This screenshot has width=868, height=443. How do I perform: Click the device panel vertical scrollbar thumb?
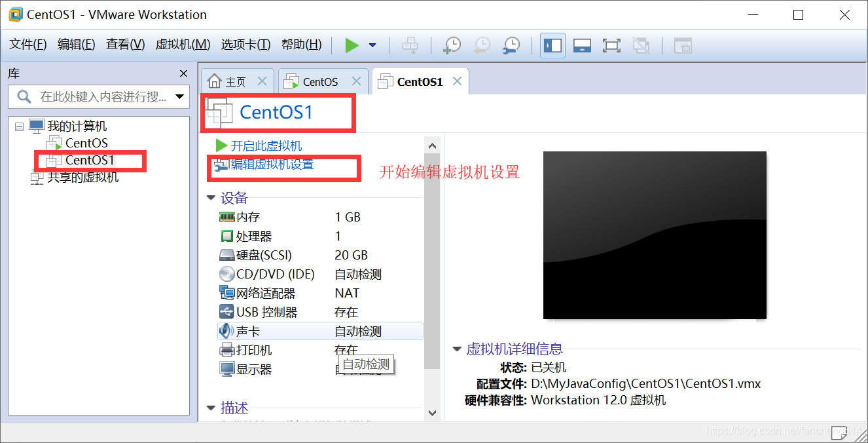[x=432, y=262]
